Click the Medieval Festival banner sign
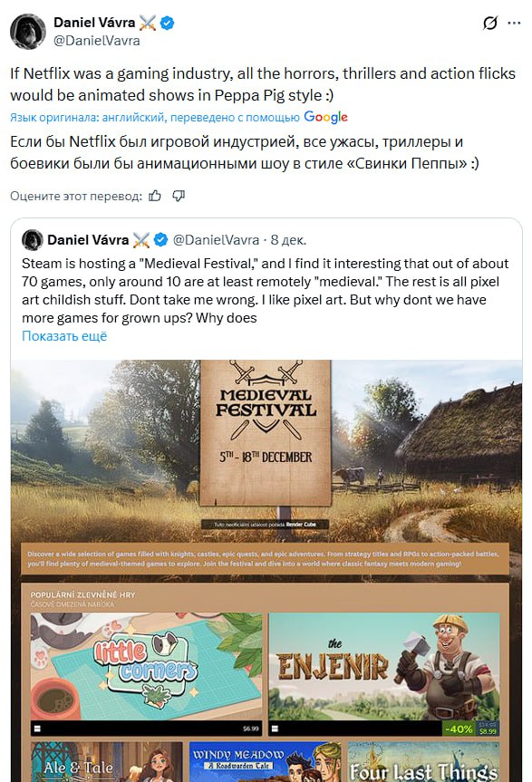Image resolution: width=532 pixels, height=782 pixels. coord(266,432)
